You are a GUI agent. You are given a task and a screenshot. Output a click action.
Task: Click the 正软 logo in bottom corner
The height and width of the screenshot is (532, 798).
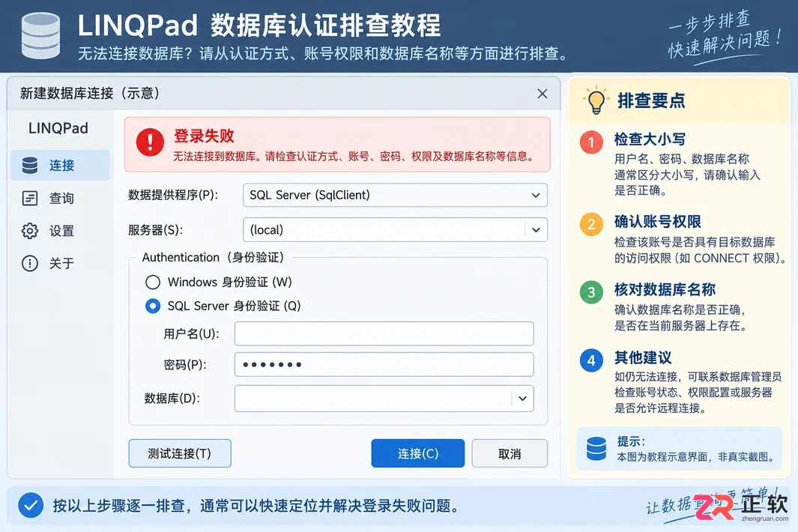[741, 507]
